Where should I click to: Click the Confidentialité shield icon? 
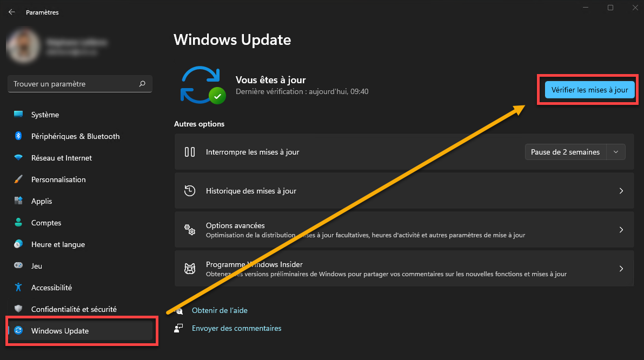pos(18,309)
